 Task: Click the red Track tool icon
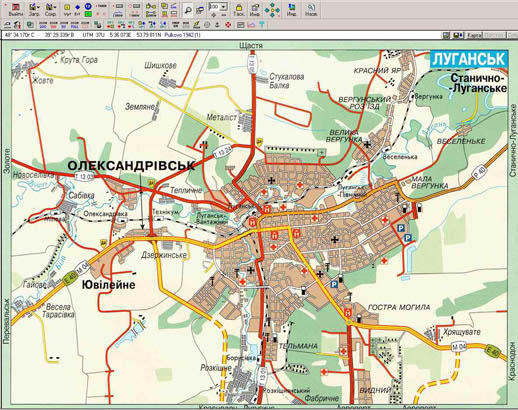click(x=100, y=6)
